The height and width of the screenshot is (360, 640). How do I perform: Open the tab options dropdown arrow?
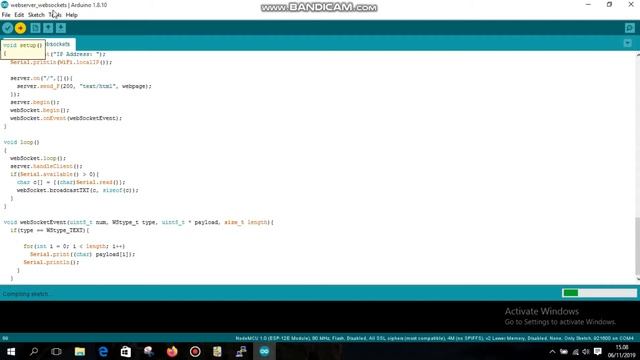628,43
